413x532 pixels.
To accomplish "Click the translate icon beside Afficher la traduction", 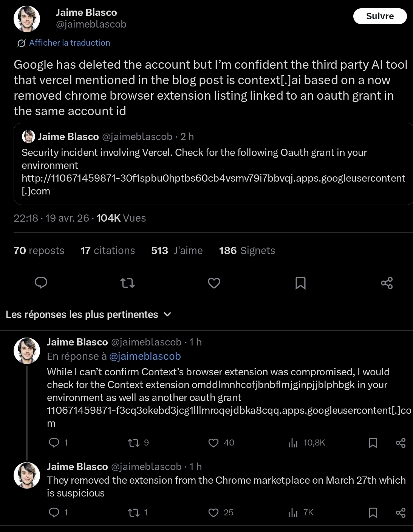I will coord(21,43).
